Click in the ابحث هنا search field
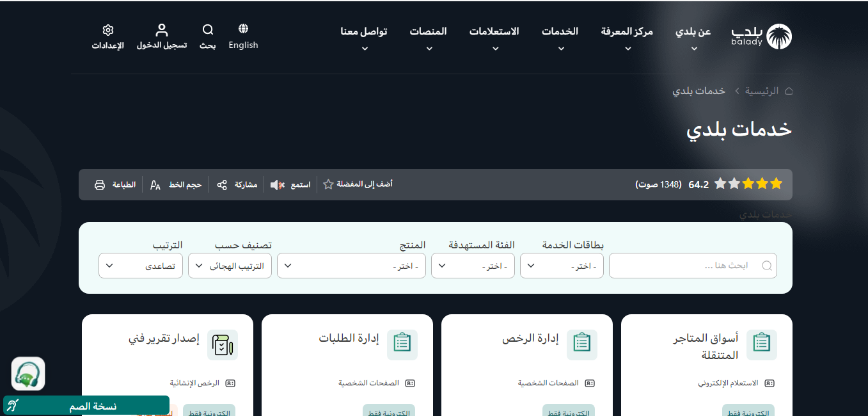 (693, 266)
